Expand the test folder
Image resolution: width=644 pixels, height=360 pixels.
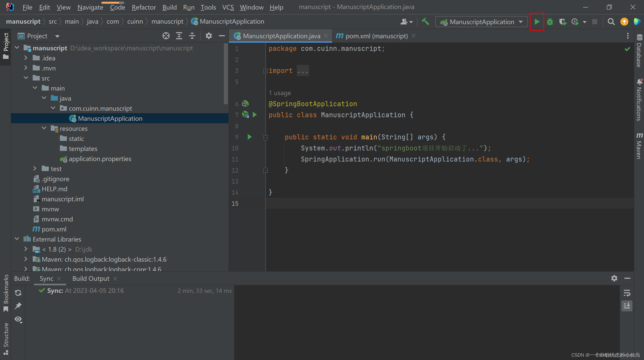(35, 169)
